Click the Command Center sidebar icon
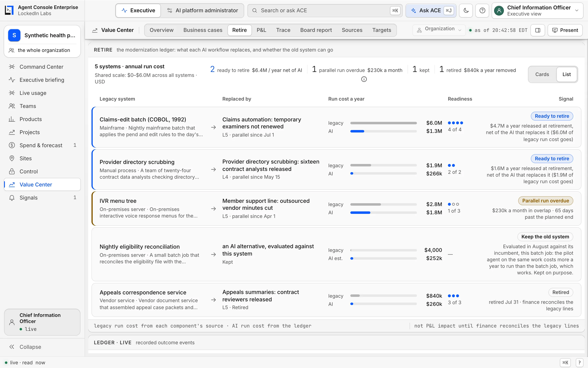The image size is (588, 368). click(x=12, y=67)
